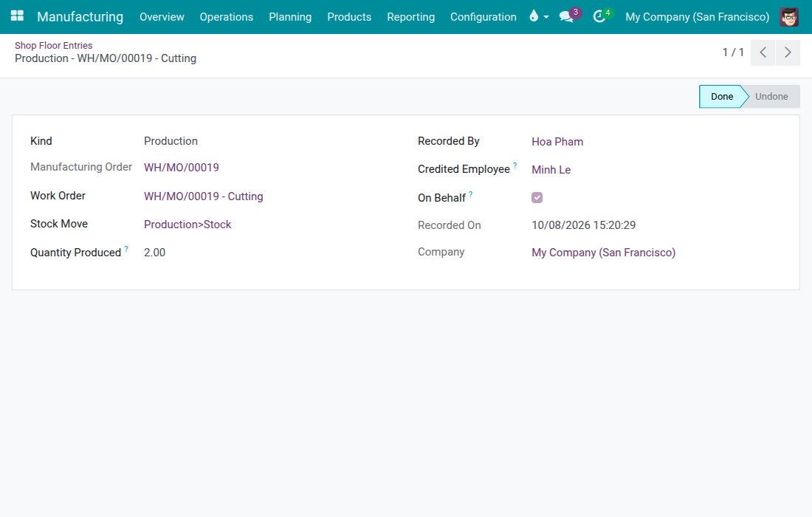Click Quantity Produced help question mark
This screenshot has height=517, width=812.
tap(126, 249)
